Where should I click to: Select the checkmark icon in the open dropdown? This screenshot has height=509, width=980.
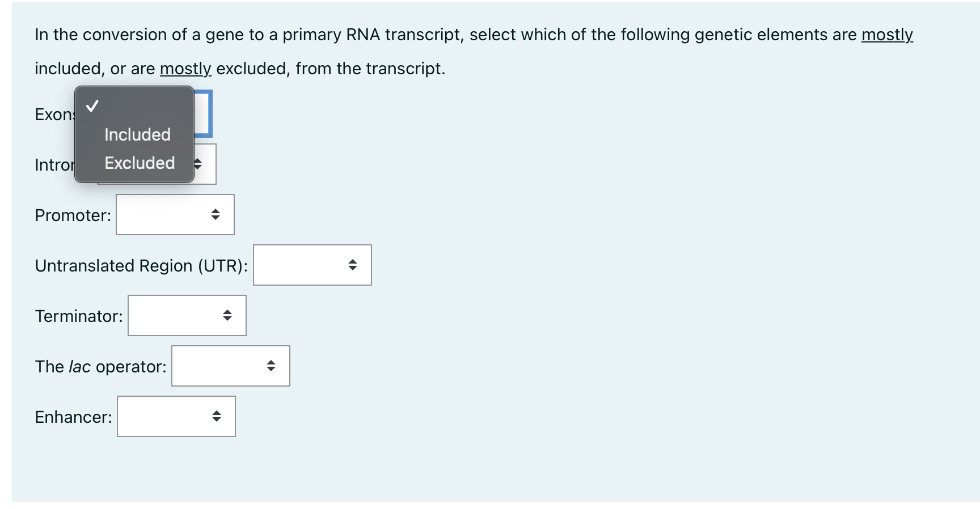[92, 105]
